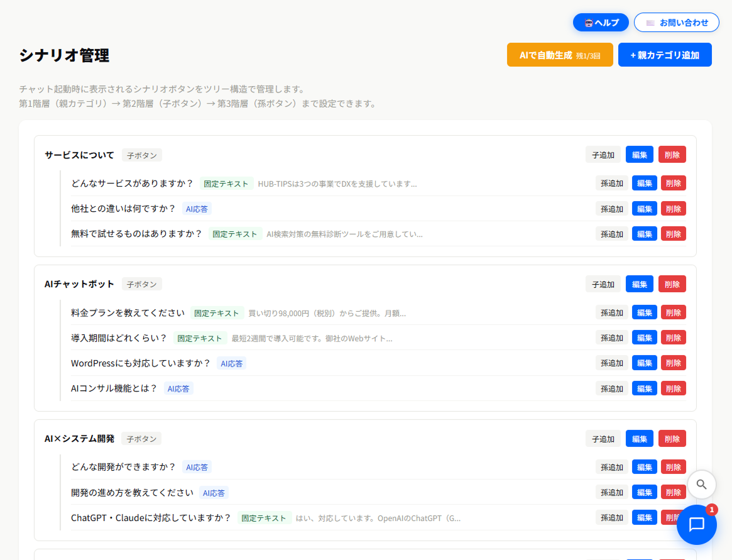Add a child to サービスについて via 子追加

coord(603,155)
